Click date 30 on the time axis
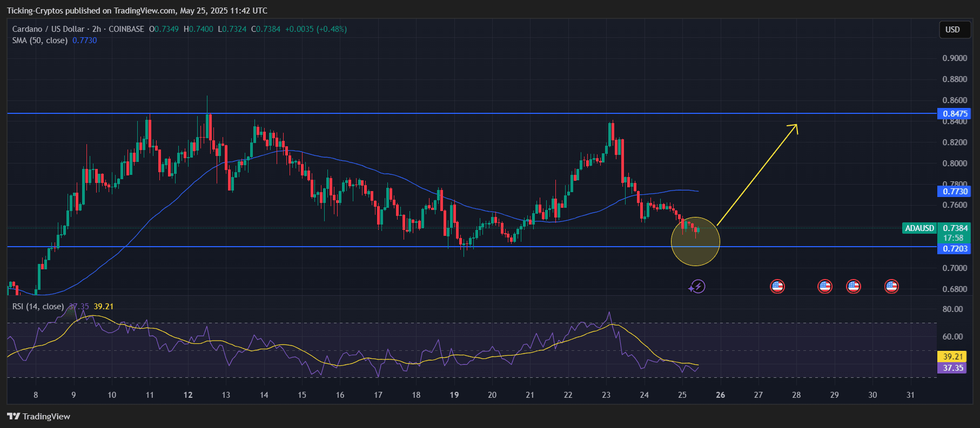Viewport: 980px width, 428px height. [x=872, y=395]
